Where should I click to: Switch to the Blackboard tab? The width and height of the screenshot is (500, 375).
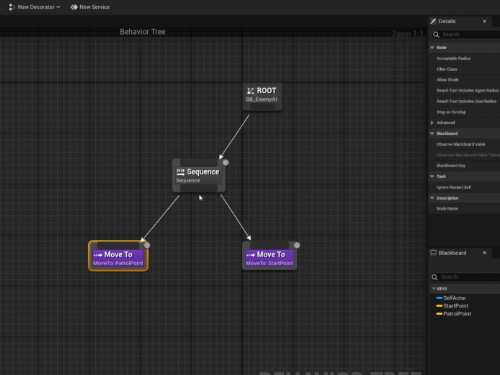pos(452,253)
